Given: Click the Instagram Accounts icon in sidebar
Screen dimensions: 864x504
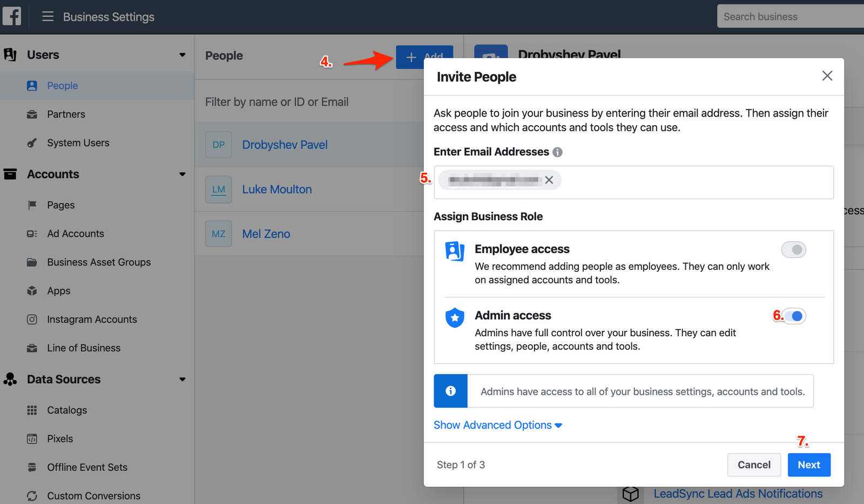Looking at the screenshot, I should click(32, 319).
